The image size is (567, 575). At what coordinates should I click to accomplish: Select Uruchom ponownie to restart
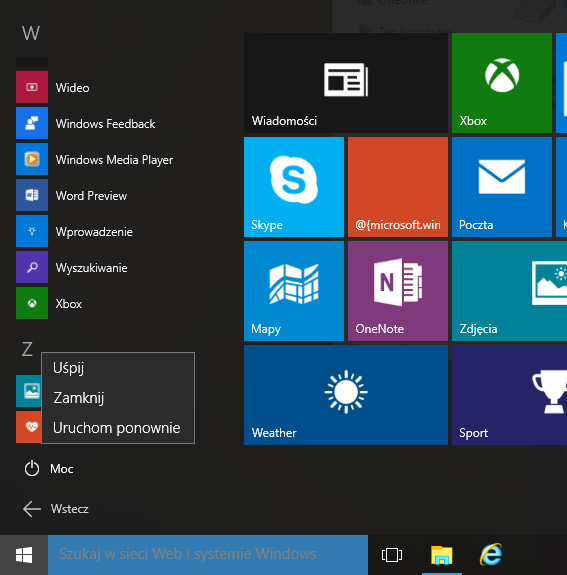click(118, 428)
